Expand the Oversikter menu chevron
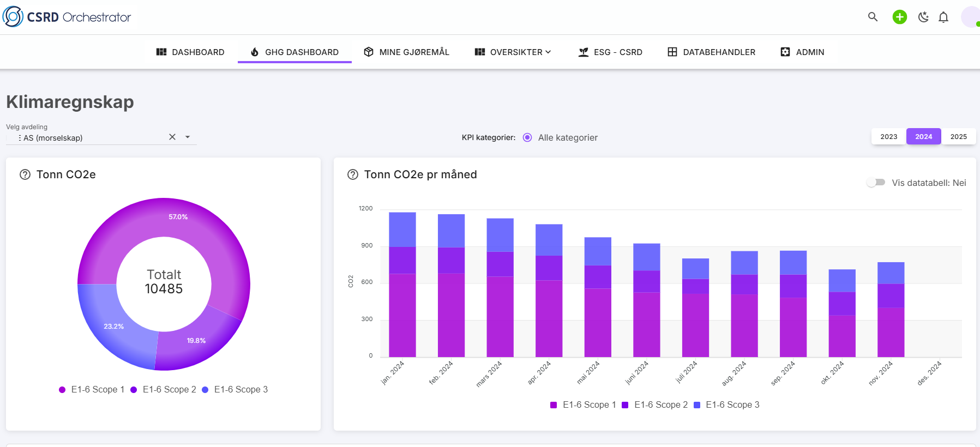980x447 pixels. pyautogui.click(x=548, y=52)
